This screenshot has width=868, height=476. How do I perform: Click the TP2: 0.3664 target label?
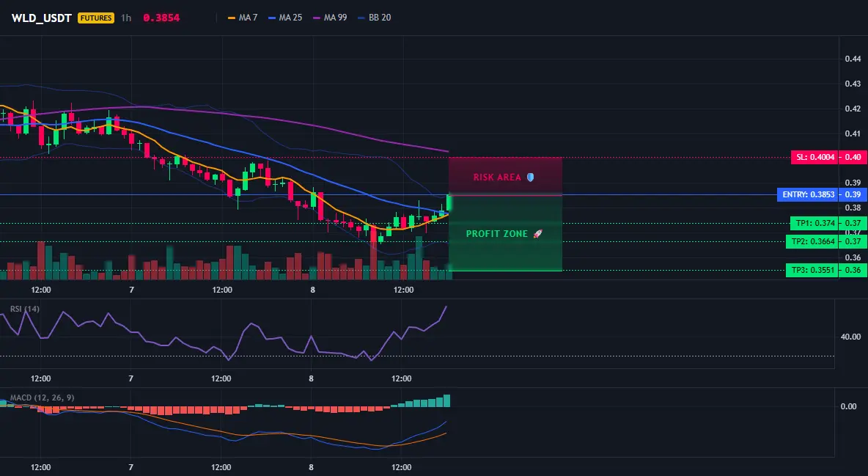point(812,241)
